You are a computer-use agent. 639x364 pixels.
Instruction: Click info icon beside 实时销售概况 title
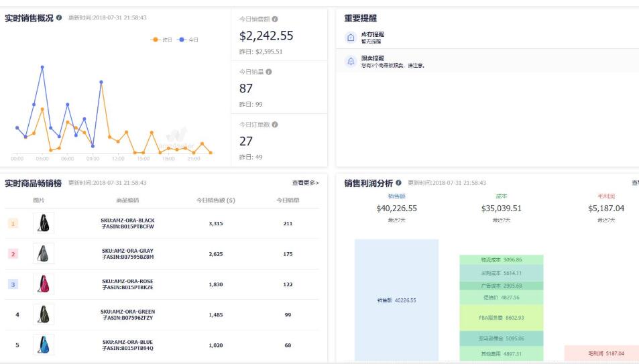pos(59,17)
